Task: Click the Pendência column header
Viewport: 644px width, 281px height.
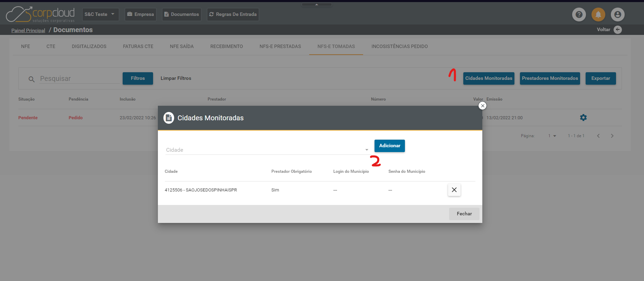Action: point(78,99)
